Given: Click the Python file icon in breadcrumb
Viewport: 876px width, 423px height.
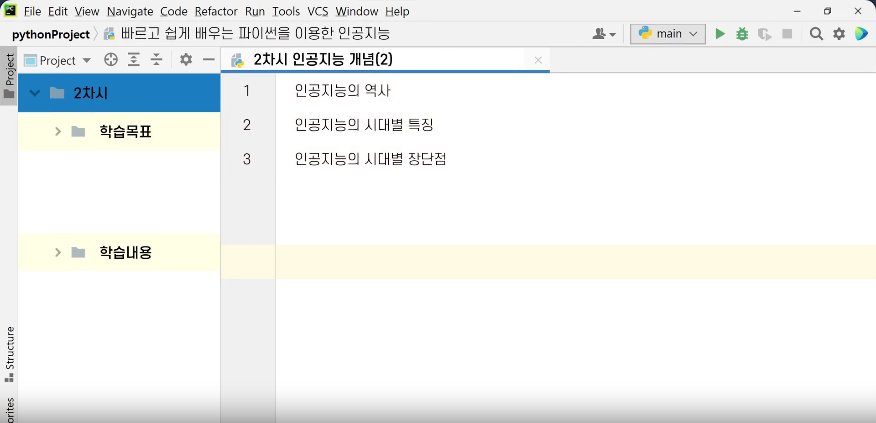Looking at the screenshot, I should pos(110,34).
